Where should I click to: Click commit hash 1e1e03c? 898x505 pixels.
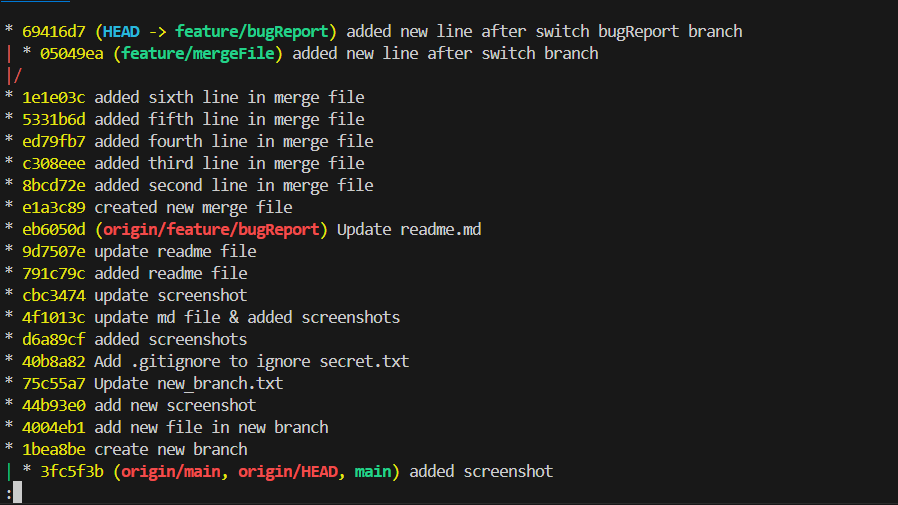pyautogui.click(x=54, y=97)
